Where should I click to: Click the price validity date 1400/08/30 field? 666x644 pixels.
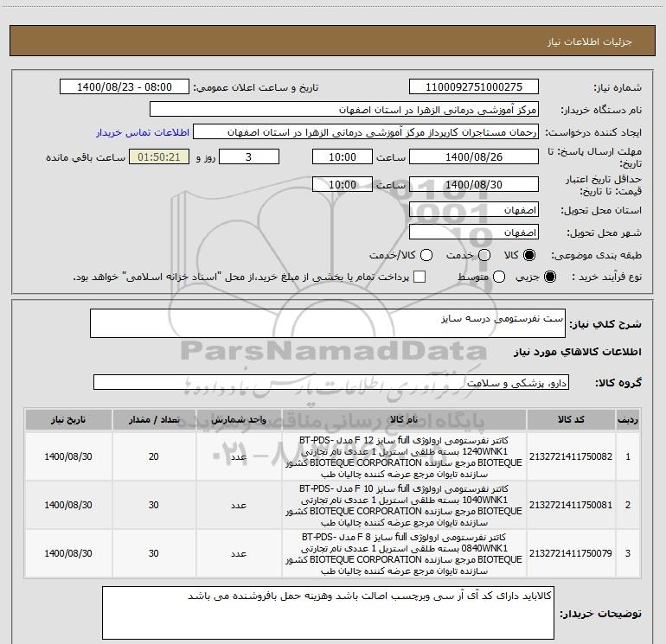tap(474, 185)
